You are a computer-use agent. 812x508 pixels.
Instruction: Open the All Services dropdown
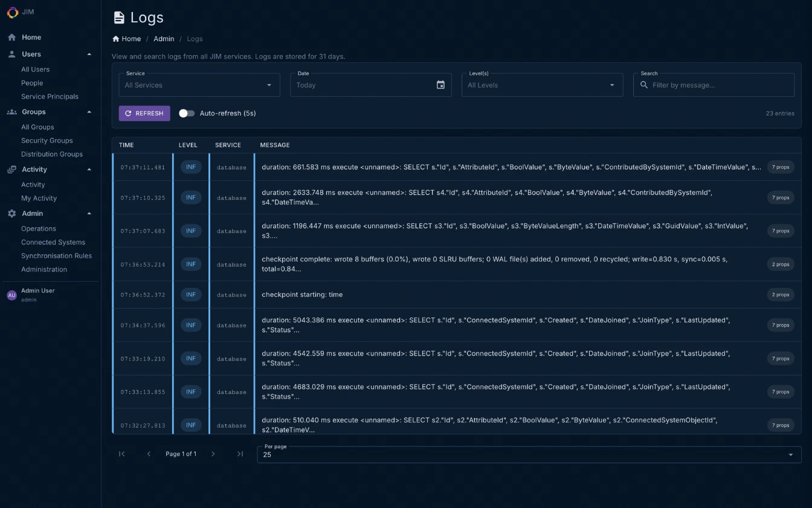(x=199, y=85)
